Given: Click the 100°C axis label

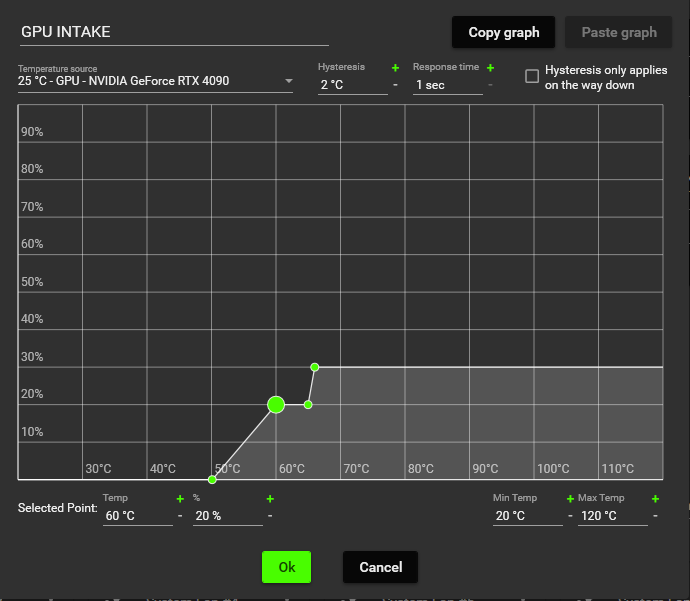Looking at the screenshot, I should [553, 469].
